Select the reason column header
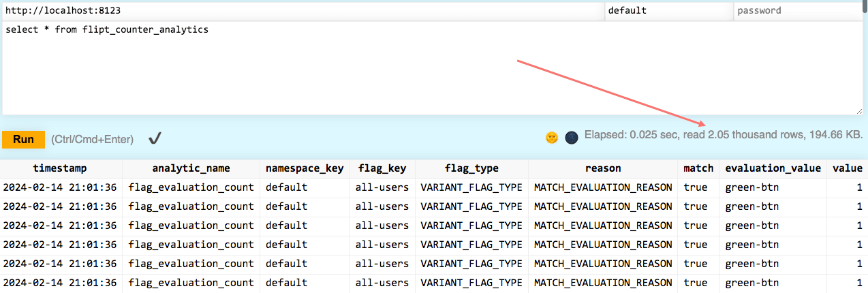The height and width of the screenshot is (293, 868). pyautogui.click(x=603, y=168)
